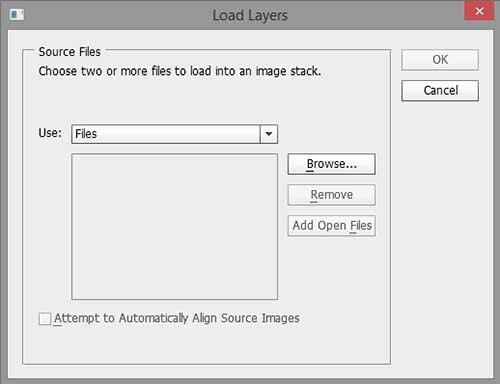Click blank panel space beneath the Cancel button

click(x=440, y=233)
